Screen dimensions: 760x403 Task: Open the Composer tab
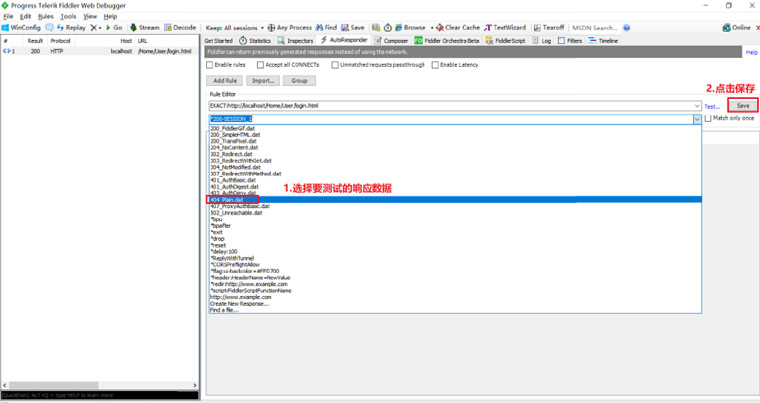(391, 41)
